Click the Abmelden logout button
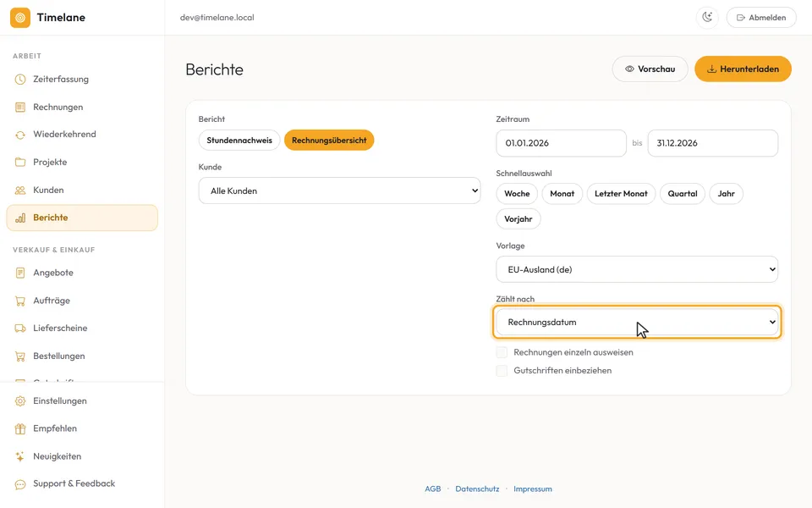The width and height of the screenshot is (812, 508). click(761, 18)
